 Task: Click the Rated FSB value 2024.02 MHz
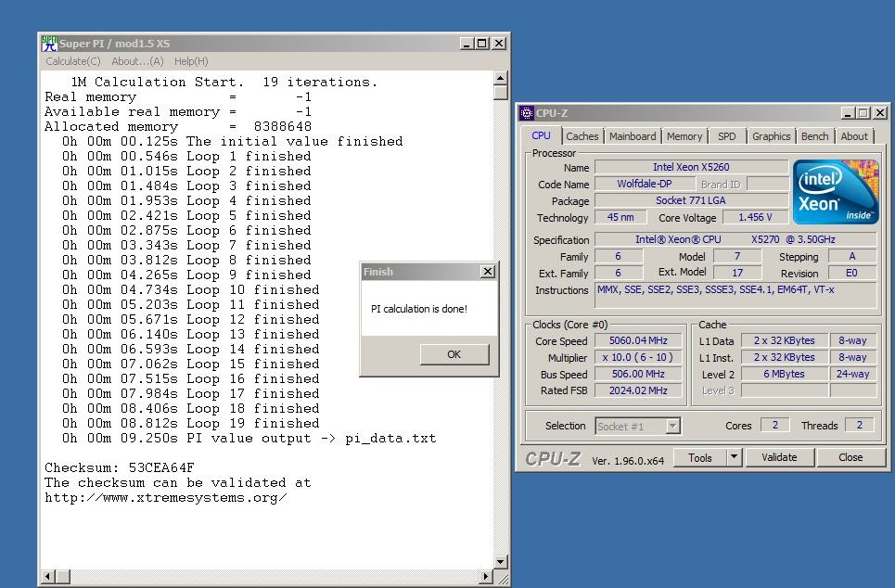pos(638,390)
